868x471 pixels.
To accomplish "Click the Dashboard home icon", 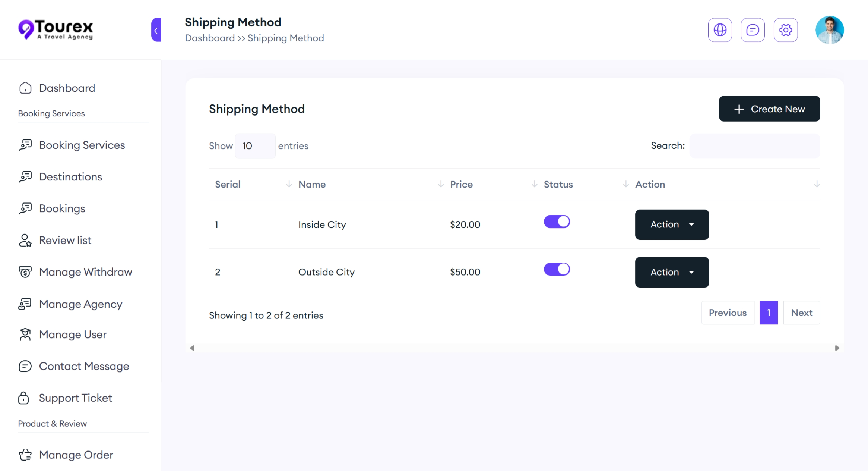I will 25,88.
